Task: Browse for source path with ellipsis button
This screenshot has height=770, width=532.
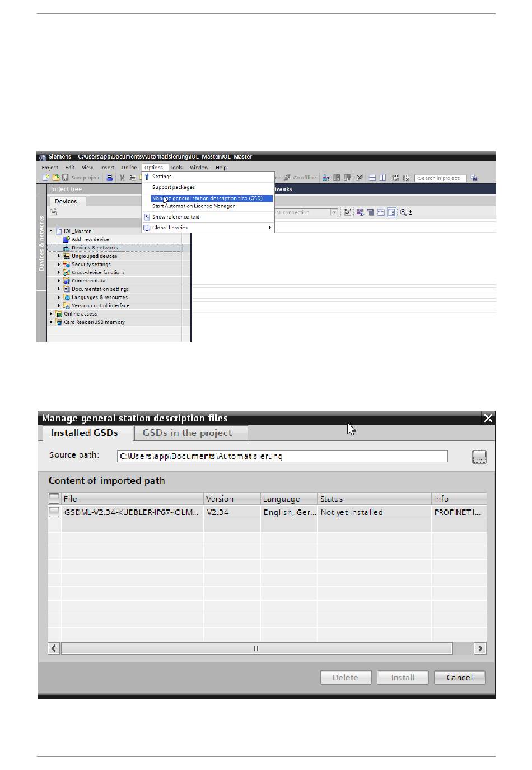Action: (x=479, y=457)
